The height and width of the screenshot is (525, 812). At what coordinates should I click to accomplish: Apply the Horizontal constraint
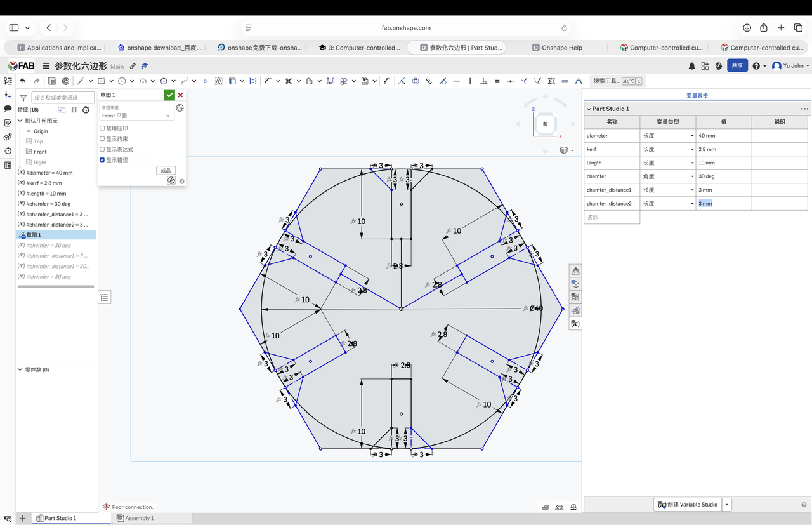tap(456, 81)
